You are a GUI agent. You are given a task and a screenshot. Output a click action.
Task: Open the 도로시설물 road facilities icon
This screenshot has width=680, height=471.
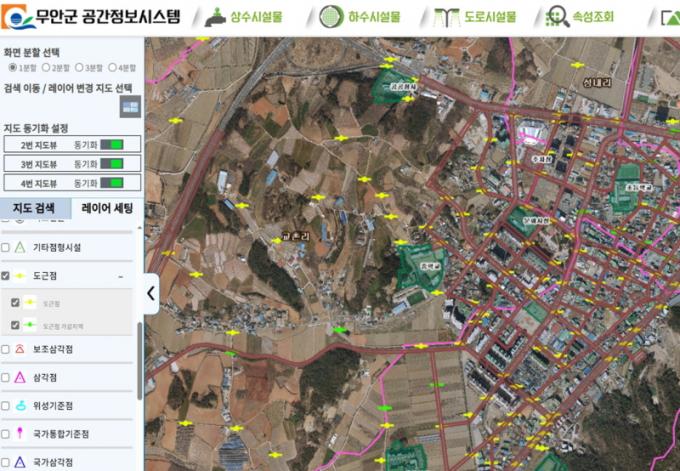(447, 17)
